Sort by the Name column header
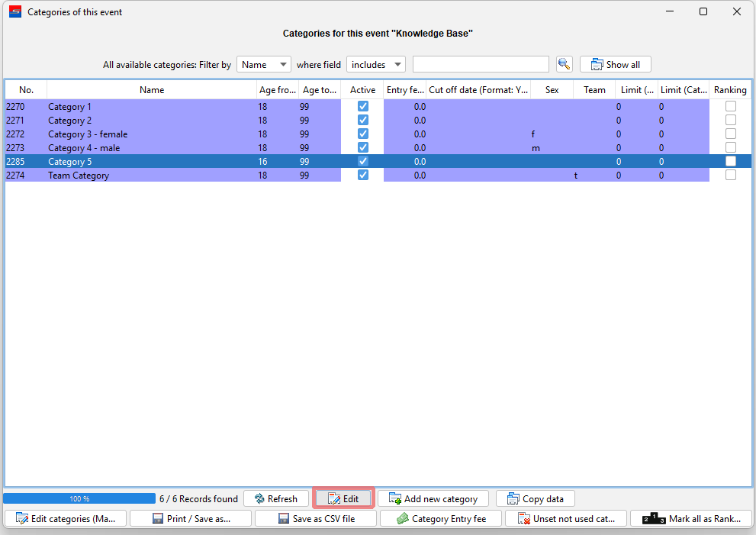 point(152,90)
